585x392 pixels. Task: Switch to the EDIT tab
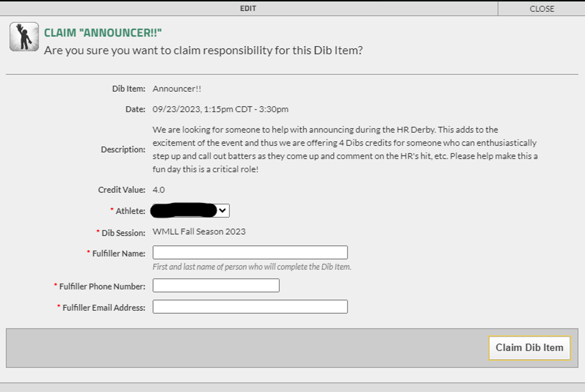(x=248, y=9)
